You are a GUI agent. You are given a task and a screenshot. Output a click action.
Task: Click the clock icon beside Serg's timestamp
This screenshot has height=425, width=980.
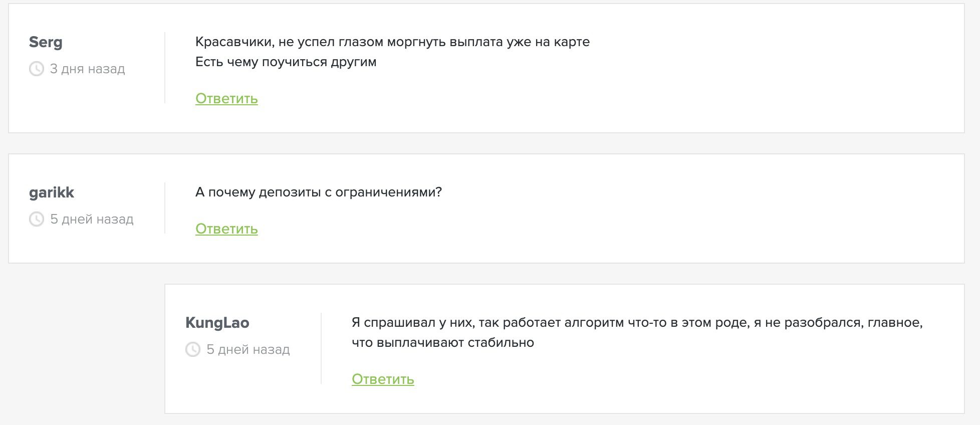click(37, 69)
